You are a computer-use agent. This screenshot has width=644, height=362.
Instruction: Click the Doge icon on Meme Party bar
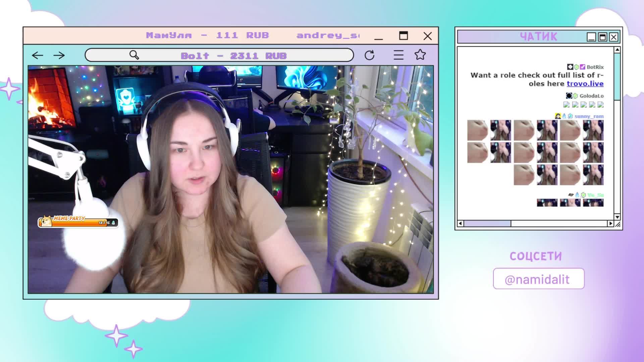46,221
